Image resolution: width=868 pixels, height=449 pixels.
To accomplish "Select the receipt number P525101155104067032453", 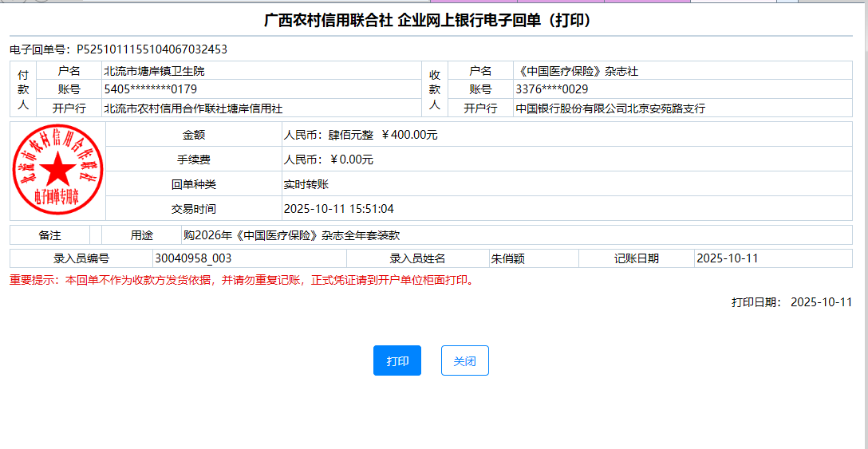I will (x=152, y=49).
